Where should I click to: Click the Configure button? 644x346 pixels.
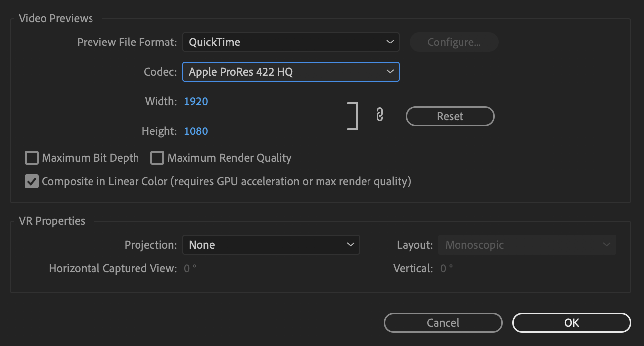[454, 42]
